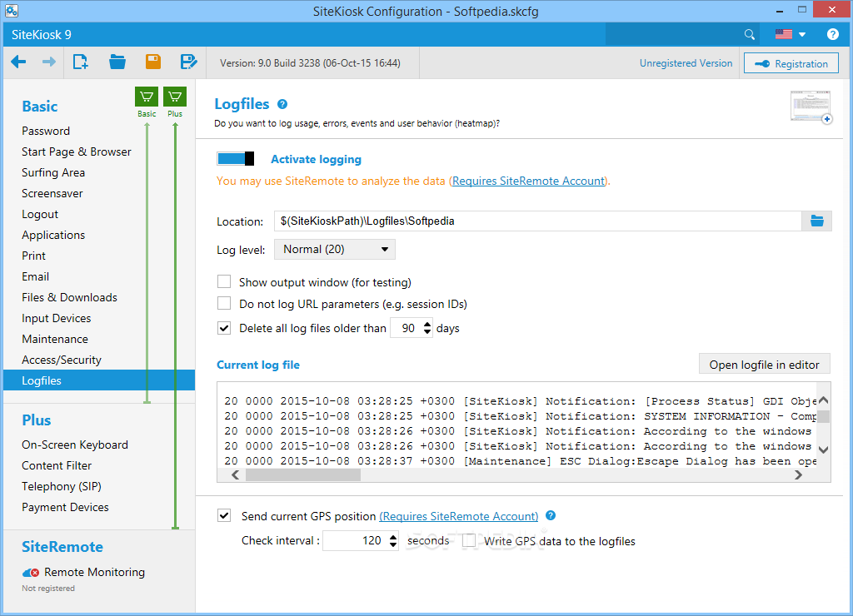The width and height of the screenshot is (853, 616).
Task: Follow the Requires SiteRemote Account link under logging
Action: coord(528,181)
